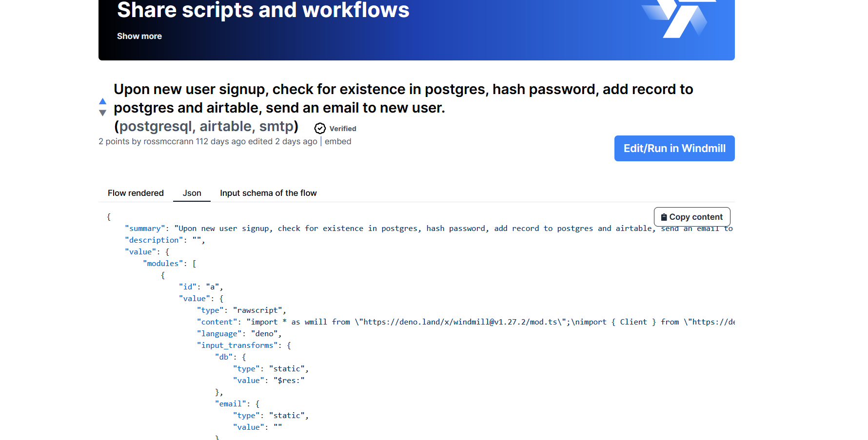Viewport: 868px width, 440px height.
Task: Click the "Share scripts and workflows" heading
Action: 263,10
